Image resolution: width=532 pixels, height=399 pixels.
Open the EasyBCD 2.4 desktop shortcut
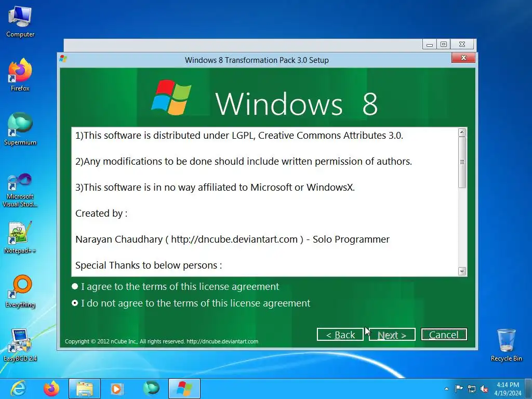click(20, 345)
